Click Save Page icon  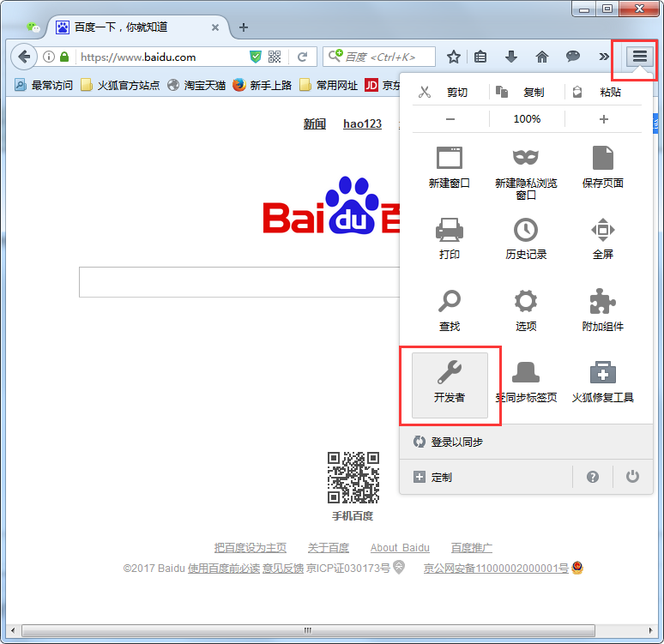602,158
